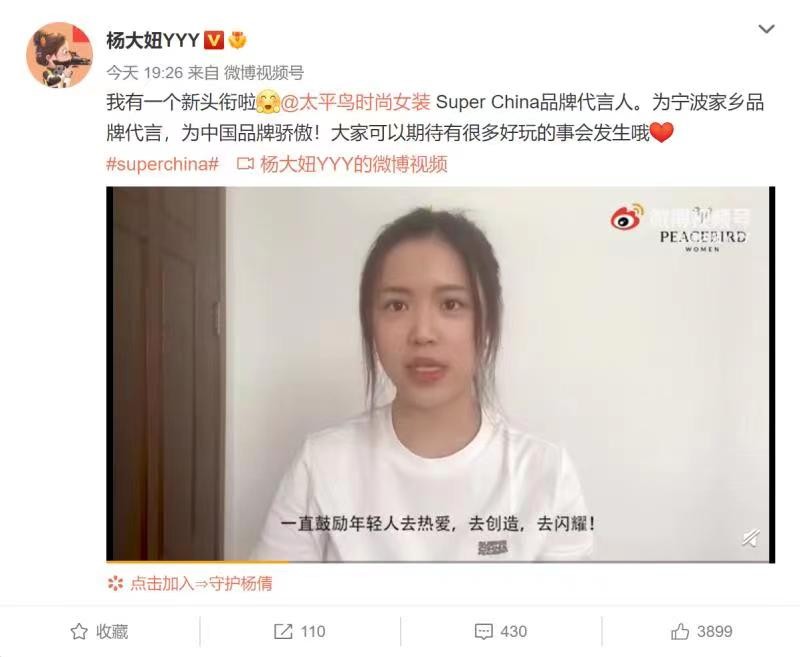Like the post with thumbs-up 3899
Screen dimensions: 800x657
click(702, 631)
